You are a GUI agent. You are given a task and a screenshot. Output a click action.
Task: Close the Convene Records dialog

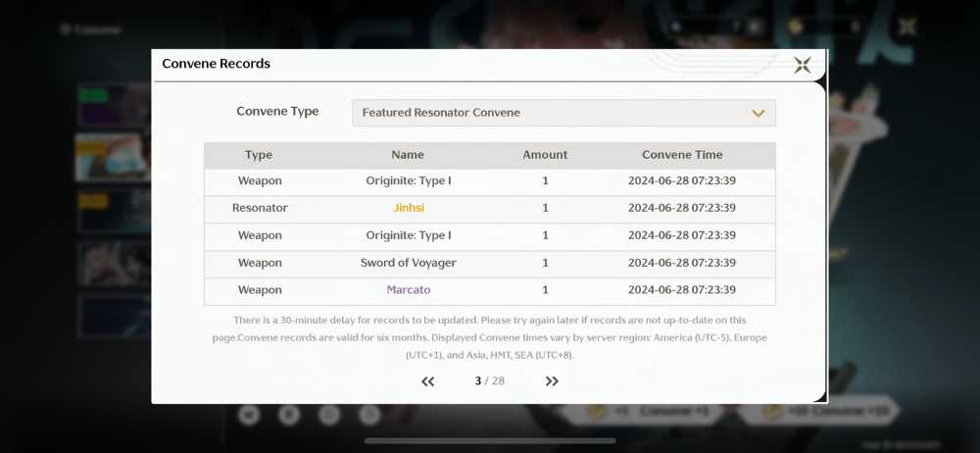tap(802, 65)
